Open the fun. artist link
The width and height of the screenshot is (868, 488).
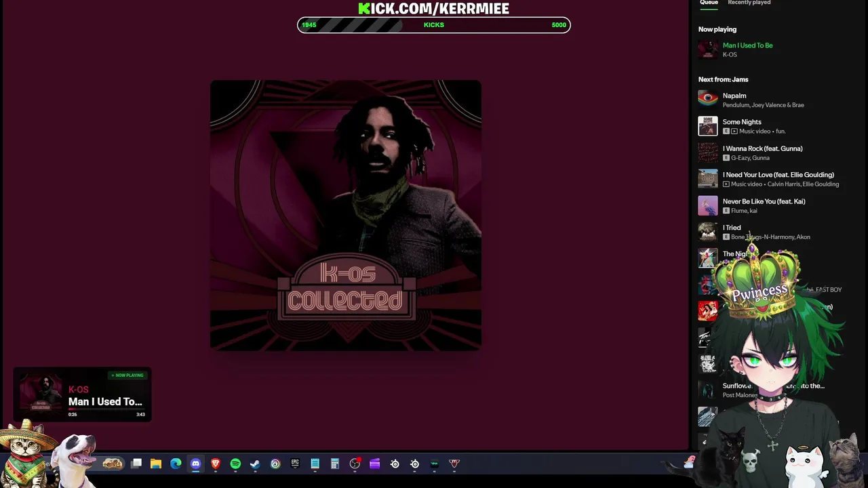pos(781,131)
